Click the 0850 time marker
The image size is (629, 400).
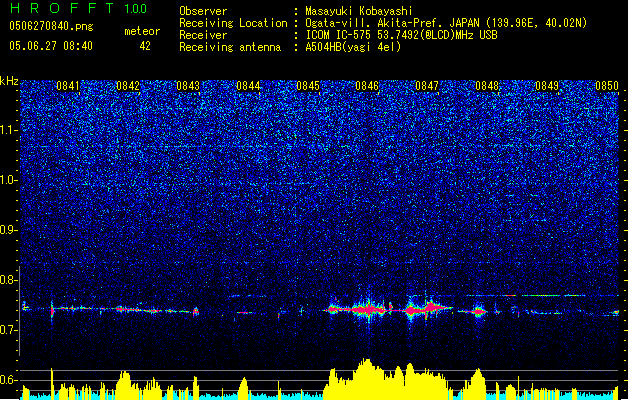tap(607, 86)
